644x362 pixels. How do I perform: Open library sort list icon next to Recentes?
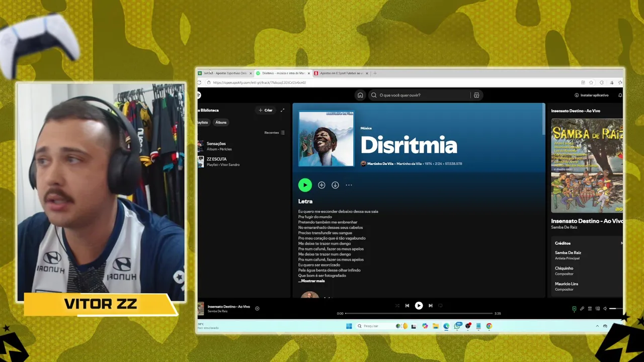pyautogui.click(x=283, y=133)
